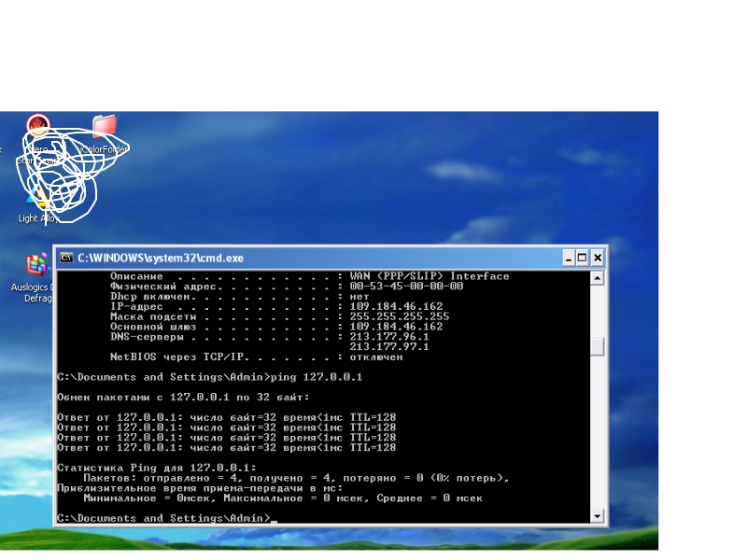Click the DNS server 213.177.96.1
747x560 pixels.
[389, 337]
